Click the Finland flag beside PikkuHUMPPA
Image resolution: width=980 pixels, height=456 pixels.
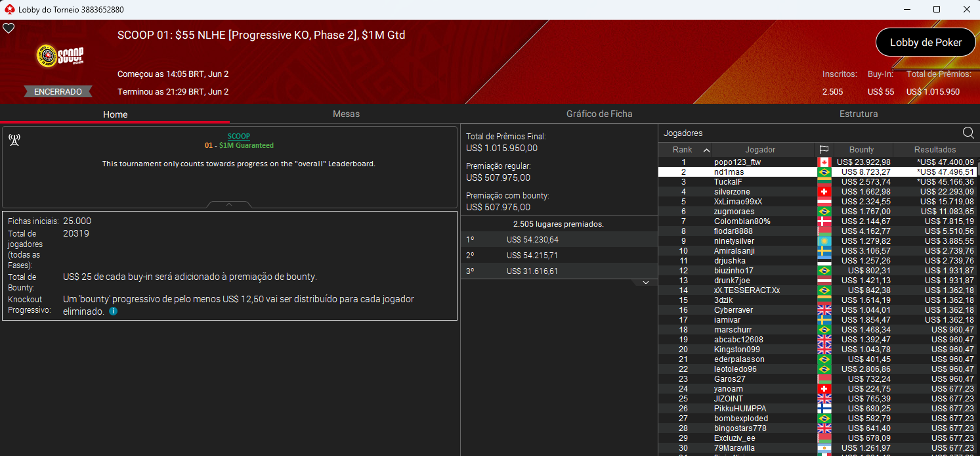tap(824, 409)
